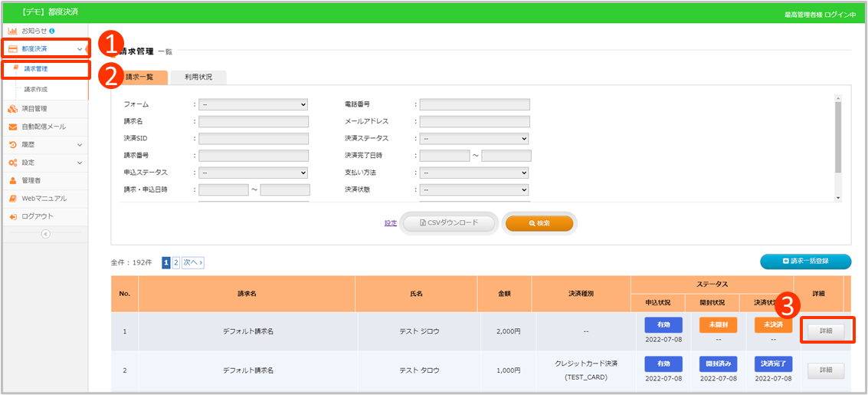Click the お知らせ chart icon in sidebar
This screenshot has height=395, width=868.
(13, 31)
